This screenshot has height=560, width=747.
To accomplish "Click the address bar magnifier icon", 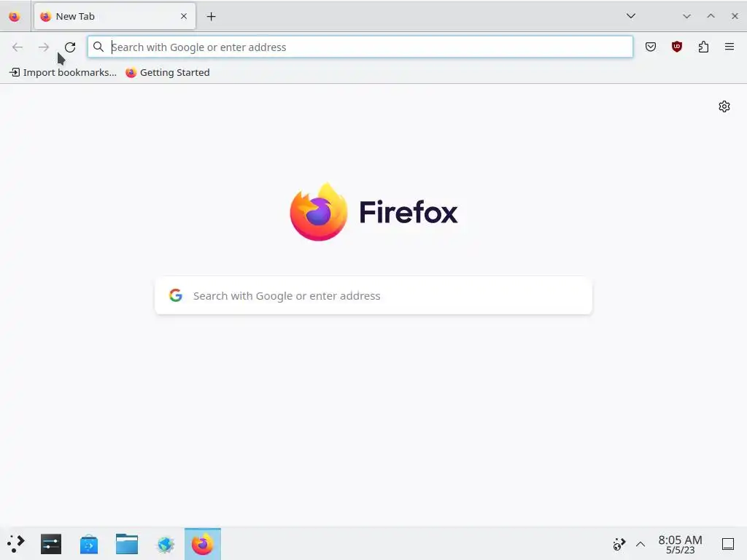I will click(98, 47).
